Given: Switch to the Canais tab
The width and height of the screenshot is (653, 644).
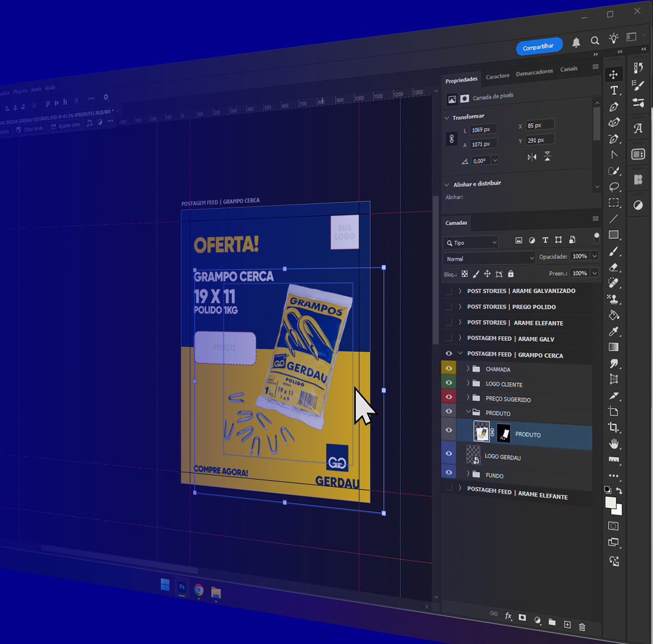Looking at the screenshot, I should point(569,69).
